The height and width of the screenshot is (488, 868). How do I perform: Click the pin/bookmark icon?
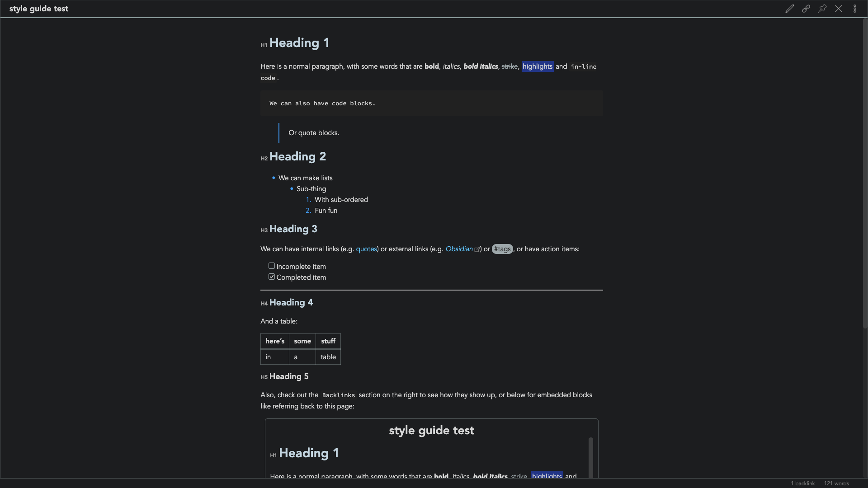[x=822, y=8]
